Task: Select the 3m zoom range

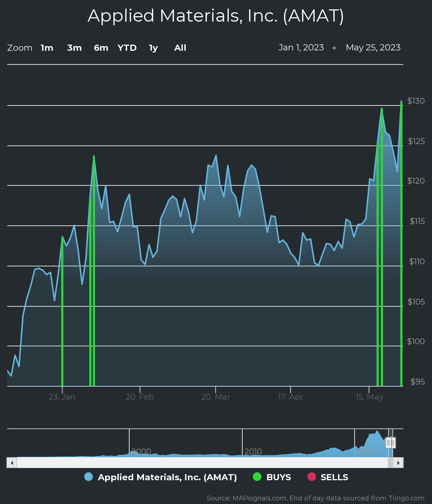Action: 75,48
